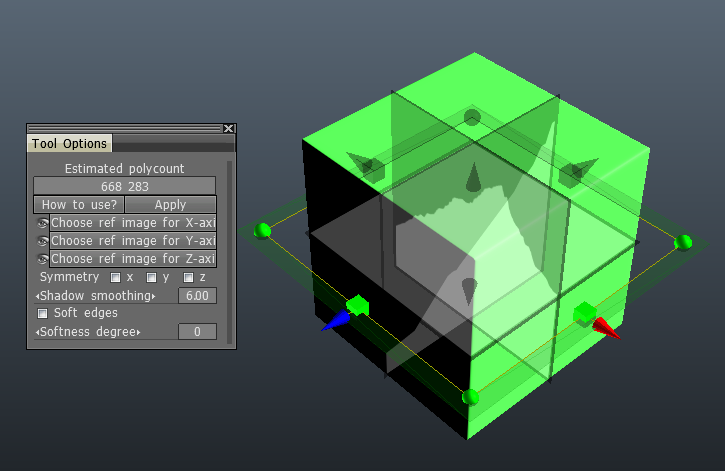The height and width of the screenshot is (471, 725).
Task: Enable Symmetry y checkbox
Action: point(151,277)
